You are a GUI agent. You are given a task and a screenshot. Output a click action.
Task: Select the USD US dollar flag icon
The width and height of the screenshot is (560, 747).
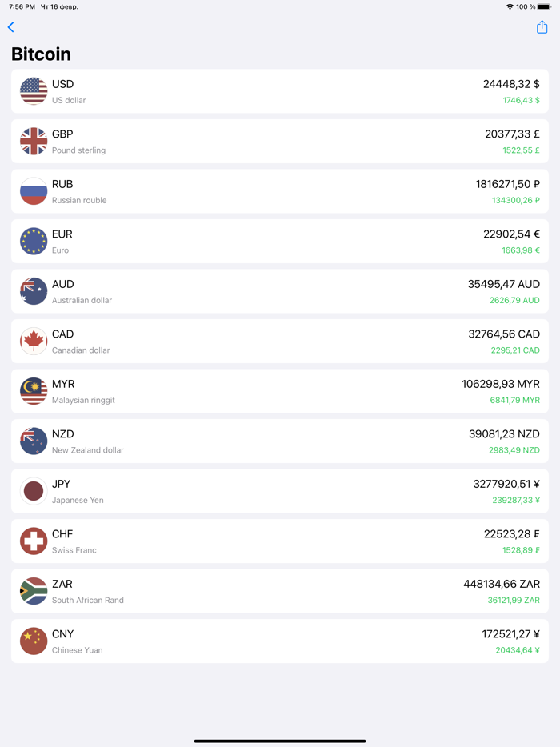(x=33, y=91)
